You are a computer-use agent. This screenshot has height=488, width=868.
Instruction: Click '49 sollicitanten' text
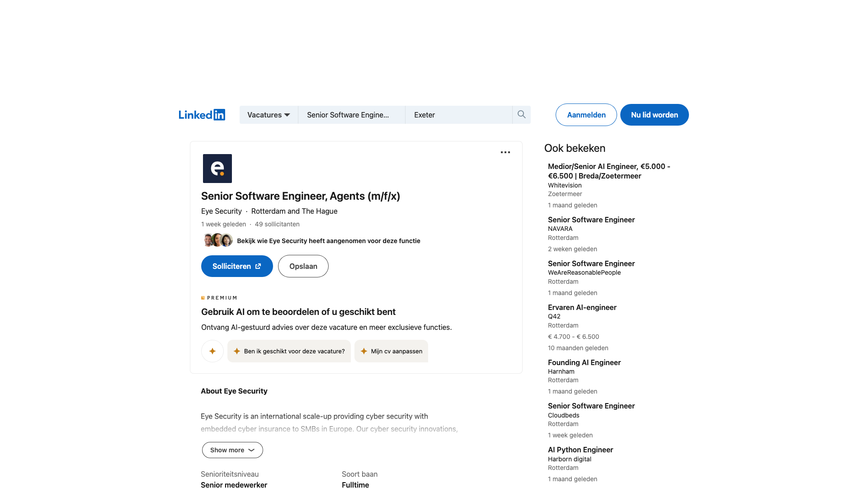[x=277, y=224]
